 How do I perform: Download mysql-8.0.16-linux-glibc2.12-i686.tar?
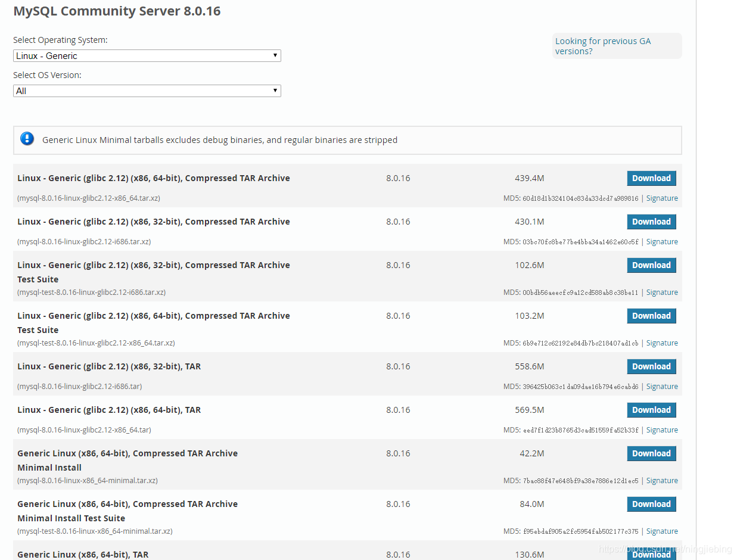click(651, 366)
